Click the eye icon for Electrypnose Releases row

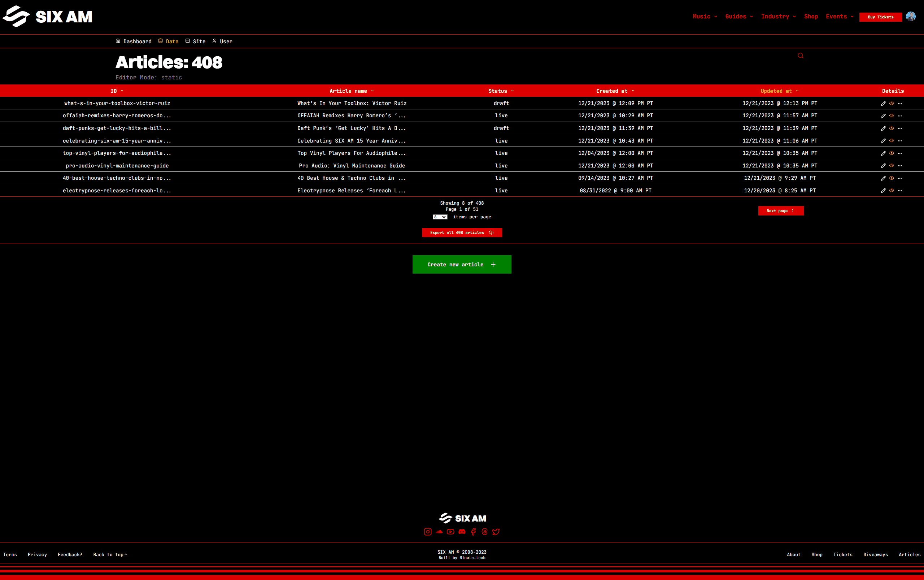click(x=892, y=191)
